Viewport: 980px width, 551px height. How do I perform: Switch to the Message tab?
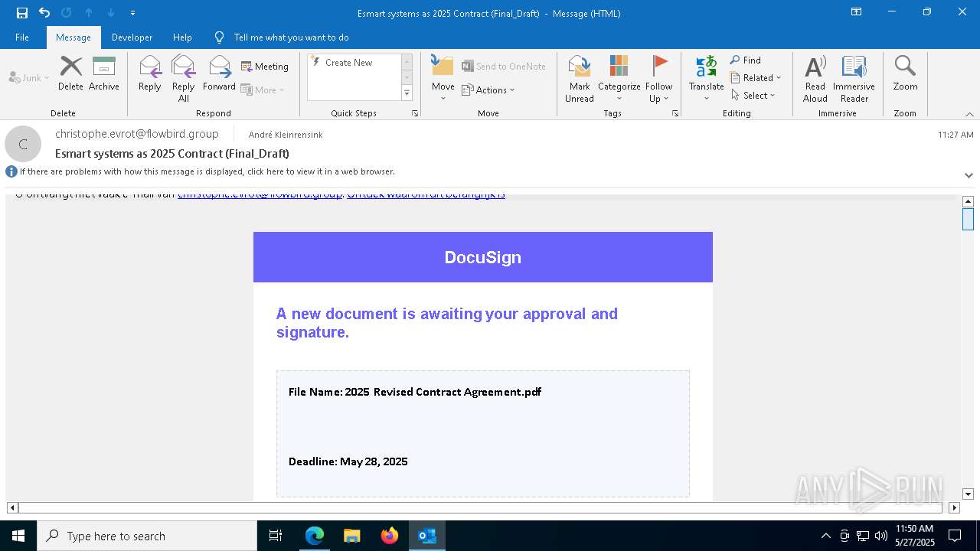coord(73,37)
